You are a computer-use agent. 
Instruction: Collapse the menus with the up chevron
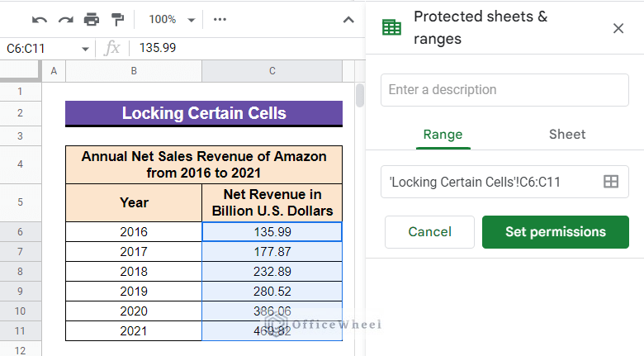(348, 20)
